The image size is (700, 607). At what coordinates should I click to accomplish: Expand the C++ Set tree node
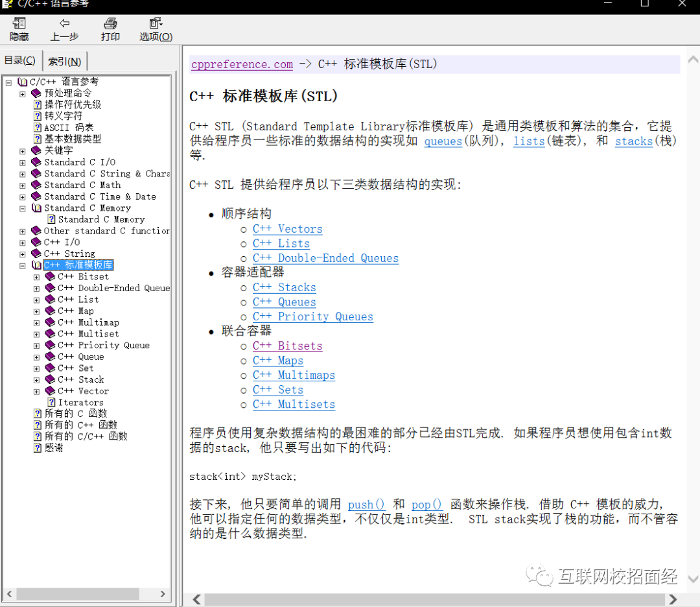tap(36, 368)
